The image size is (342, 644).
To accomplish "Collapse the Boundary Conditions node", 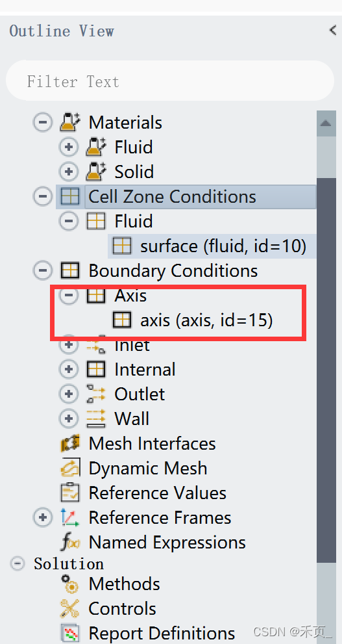I will (x=43, y=270).
